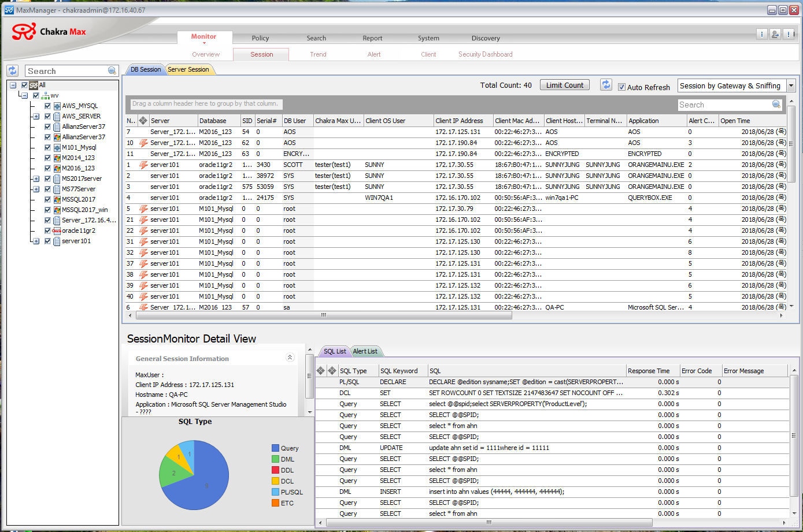Viewport: 803px width, 532px height.
Task: Click the diamond column-chooser icon in session grid header
Action: [143, 121]
